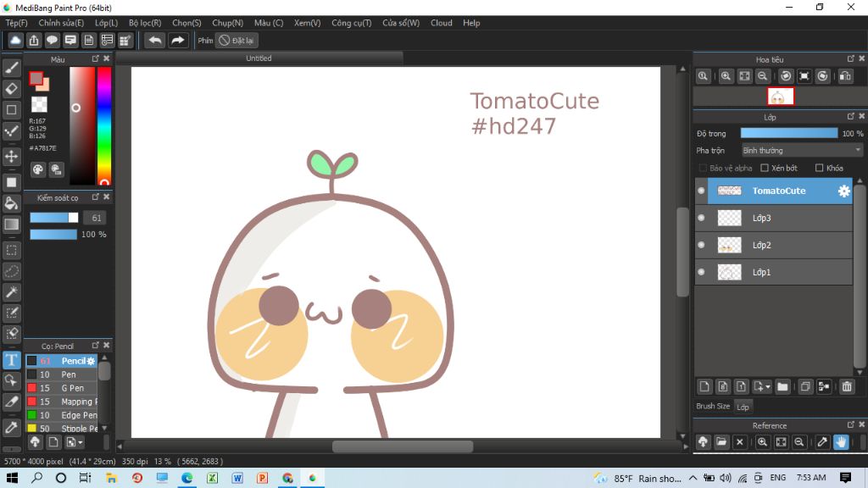Pick the hand tool in Reference panel
Image resolution: width=868 pixels, height=488 pixels.
[x=841, y=442]
